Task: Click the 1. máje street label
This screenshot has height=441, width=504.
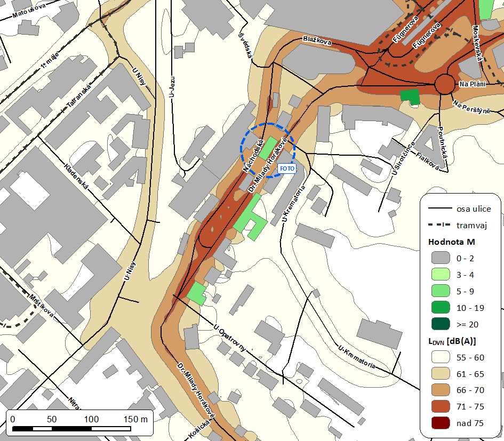Action: pos(50,61)
